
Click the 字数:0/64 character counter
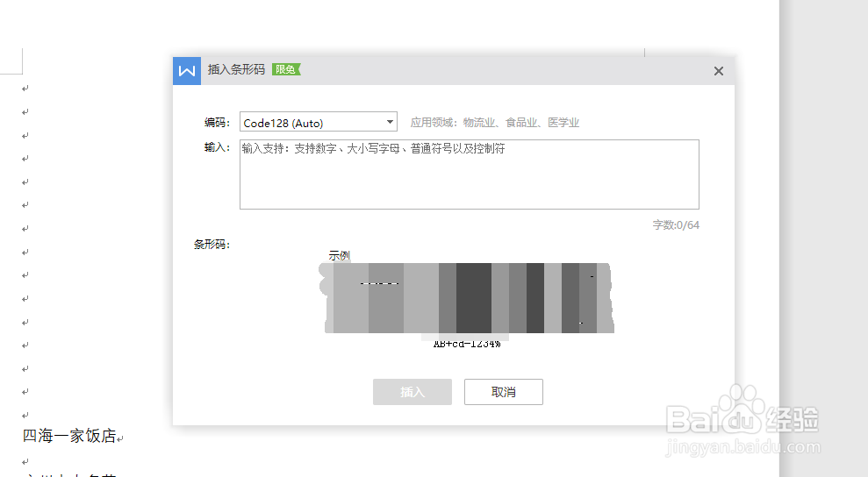[676, 224]
